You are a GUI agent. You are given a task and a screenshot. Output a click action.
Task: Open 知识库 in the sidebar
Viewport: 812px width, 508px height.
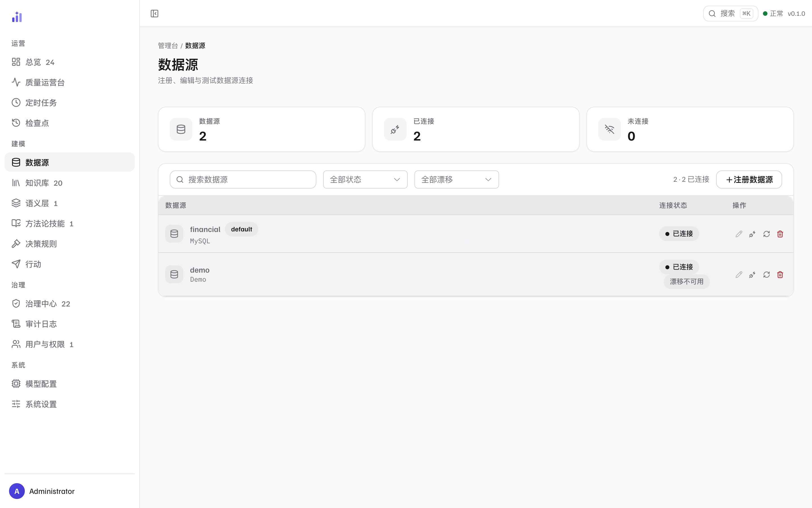[x=69, y=183]
